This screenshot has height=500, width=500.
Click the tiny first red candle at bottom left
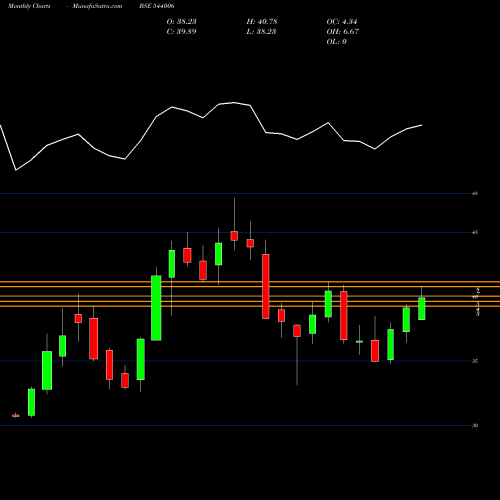click(16, 416)
